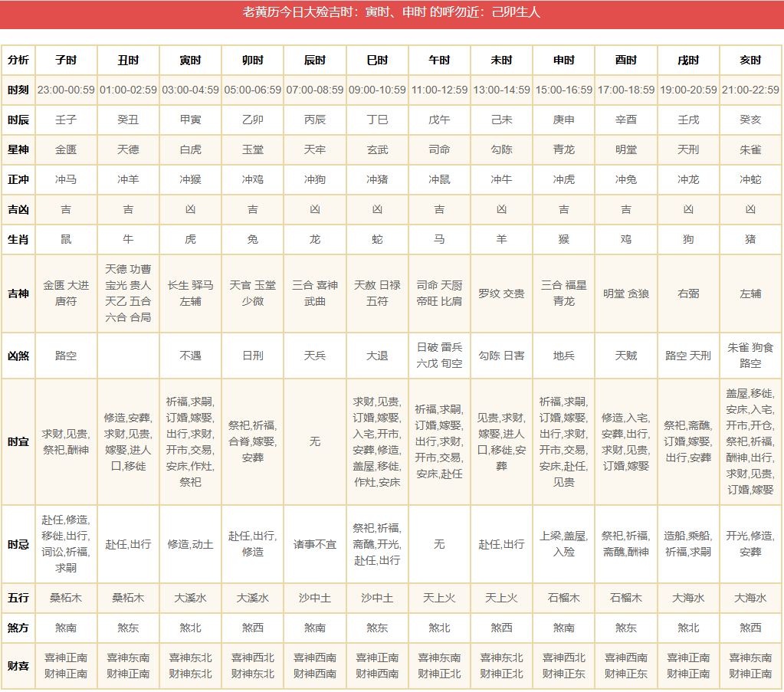
Task: Click the time cell 21:00-22:59
Action: coord(750,90)
